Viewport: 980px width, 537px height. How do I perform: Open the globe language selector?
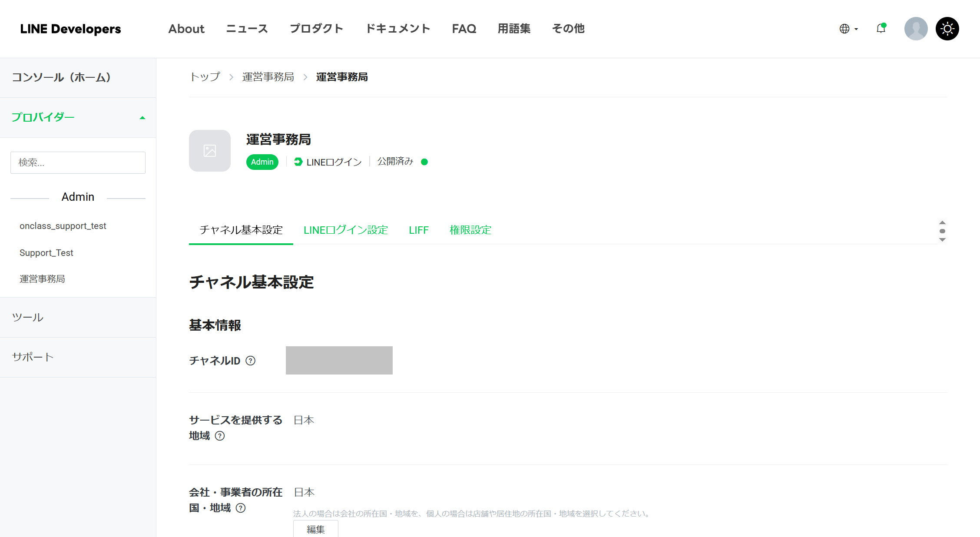coord(848,29)
